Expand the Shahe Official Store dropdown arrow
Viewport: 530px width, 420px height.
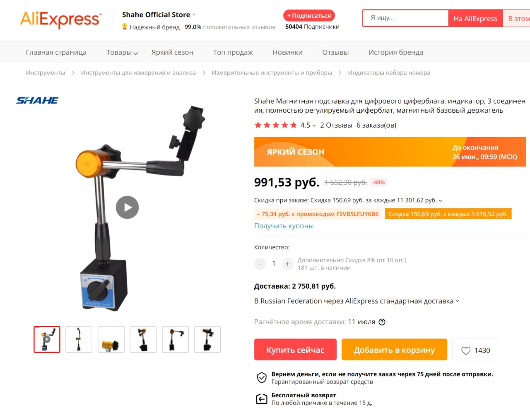click(194, 15)
